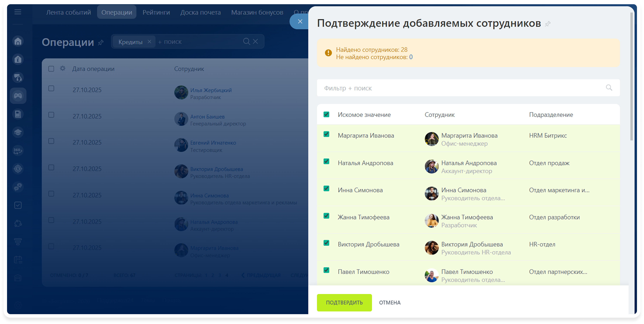Click the pin icon next to dialog title

click(x=548, y=24)
